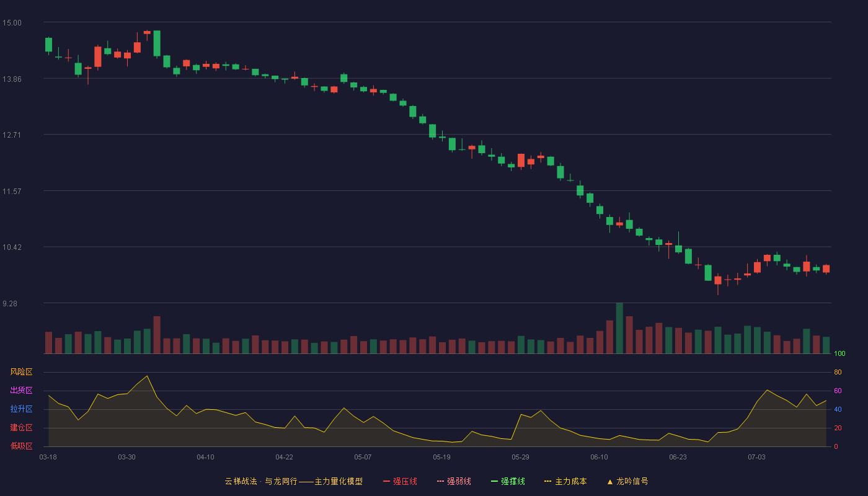Toggle the 龙吟信号 triangle legend entry
Viewport: 868px width, 496px height.
coord(627,481)
